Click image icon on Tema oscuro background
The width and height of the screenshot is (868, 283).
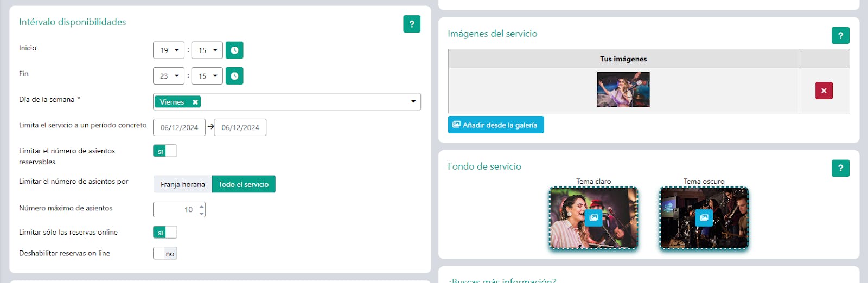coord(704,217)
